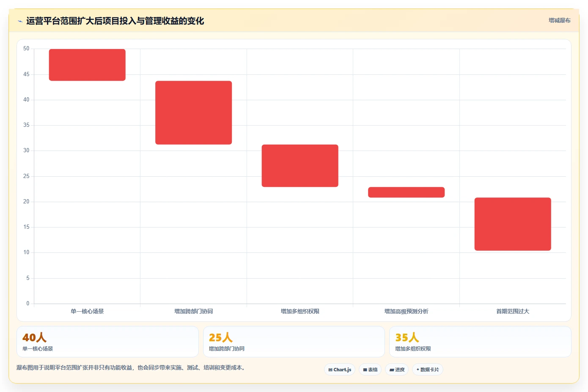Viewport: 588px width, 392px height.
Task: Click the chart title 运营平台范围扩大后项目投入与管理收益的变化
Action: [x=115, y=21]
